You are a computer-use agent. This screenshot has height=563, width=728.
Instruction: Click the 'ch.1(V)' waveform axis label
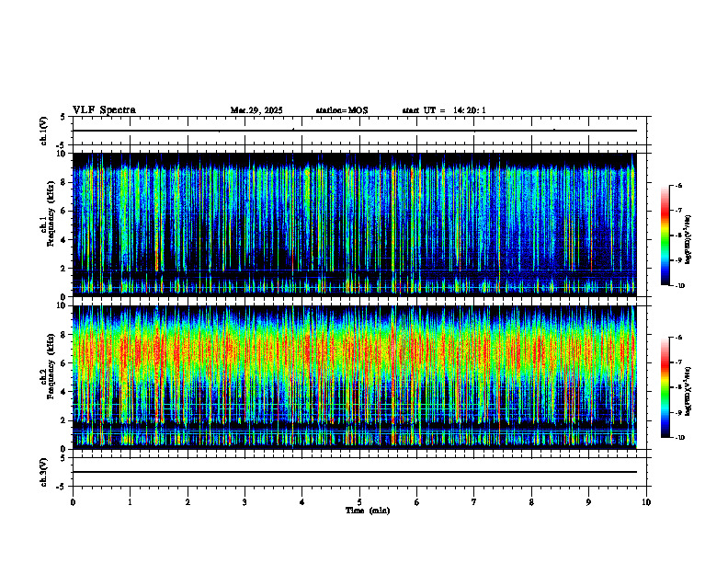[x=44, y=131]
